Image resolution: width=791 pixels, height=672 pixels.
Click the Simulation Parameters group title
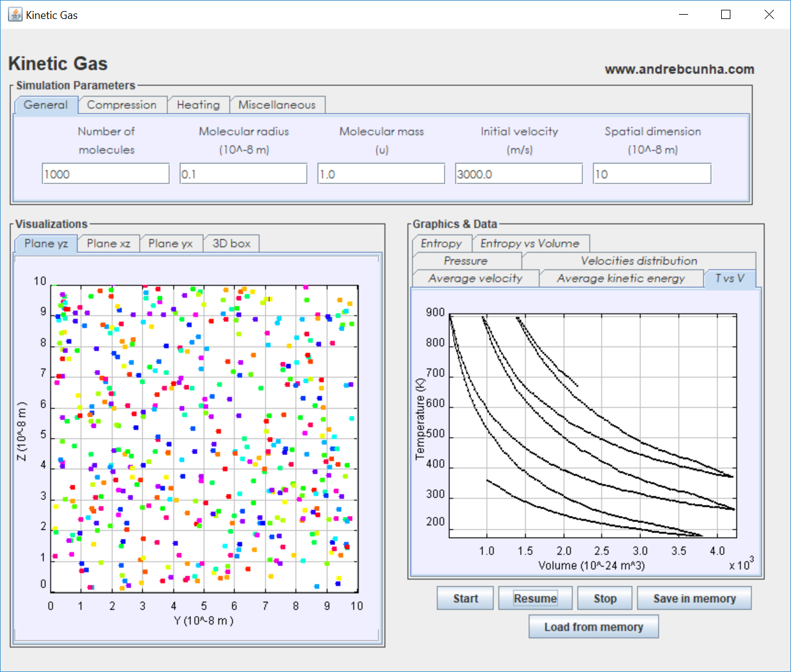coord(76,86)
